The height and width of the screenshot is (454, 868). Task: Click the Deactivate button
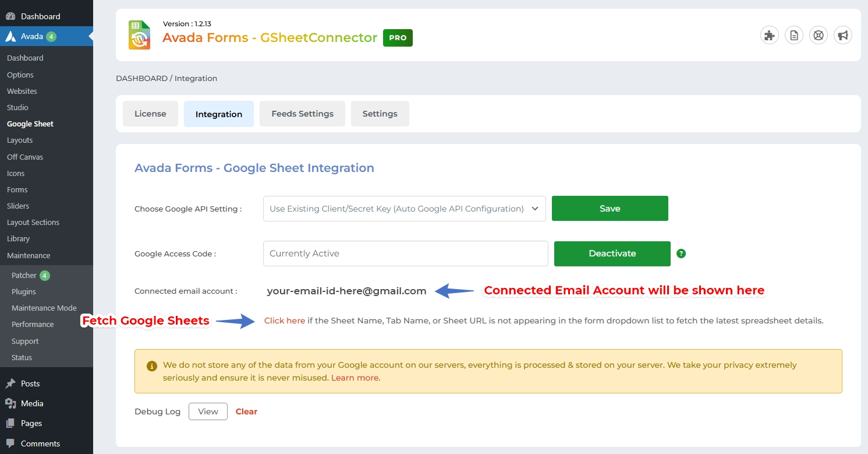click(612, 254)
